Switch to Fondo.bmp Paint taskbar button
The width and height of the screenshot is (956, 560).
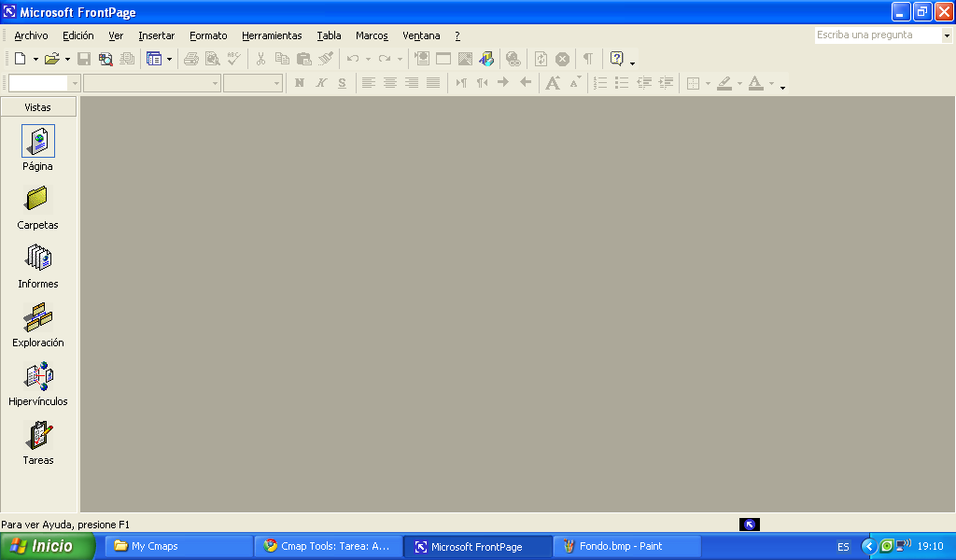coord(627,546)
